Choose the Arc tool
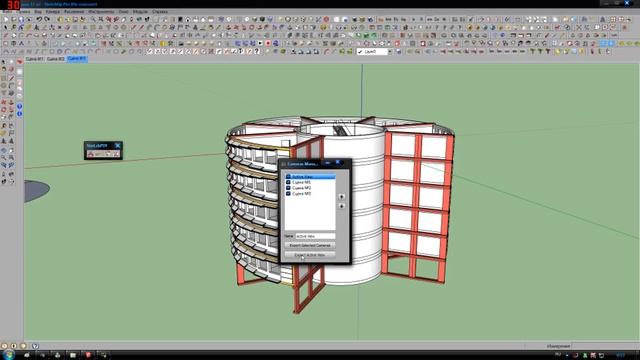 11,86
